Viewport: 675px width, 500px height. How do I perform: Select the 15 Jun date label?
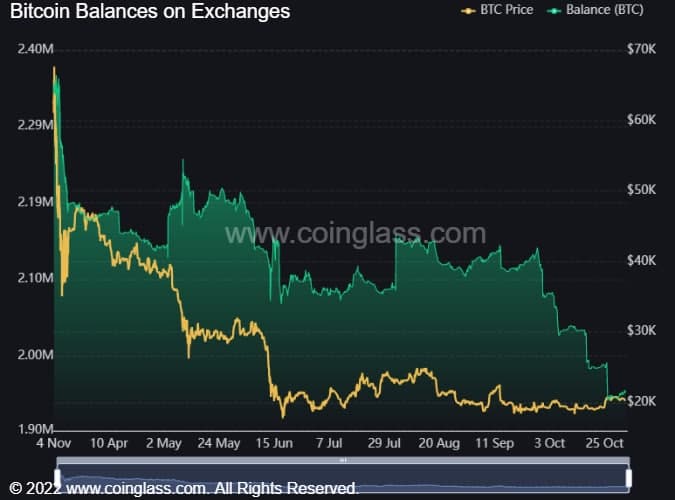point(274,443)
